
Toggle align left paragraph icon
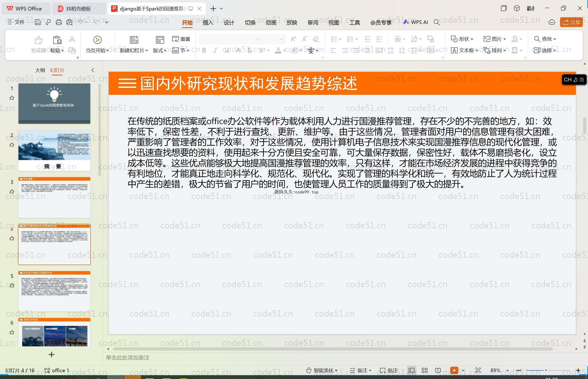click(333, 50)
